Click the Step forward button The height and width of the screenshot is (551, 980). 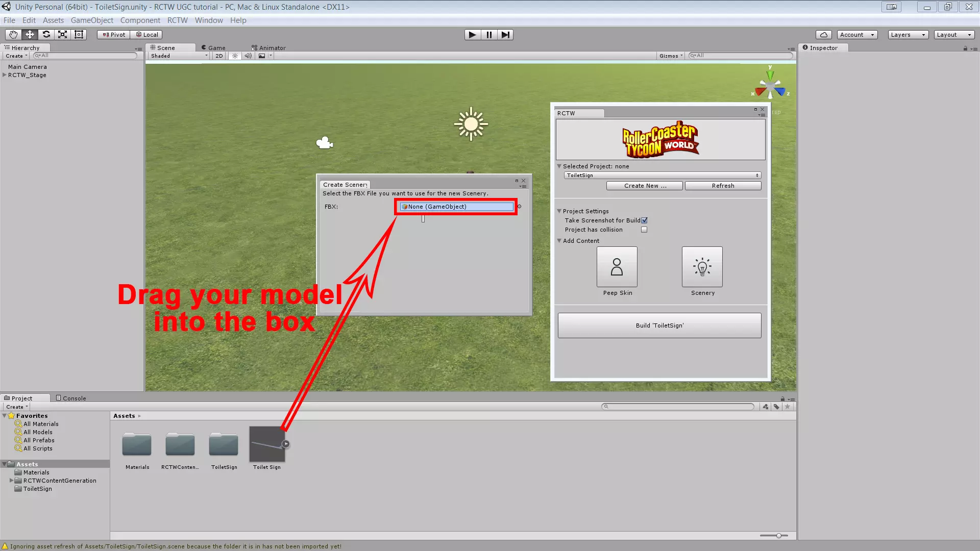505,35
